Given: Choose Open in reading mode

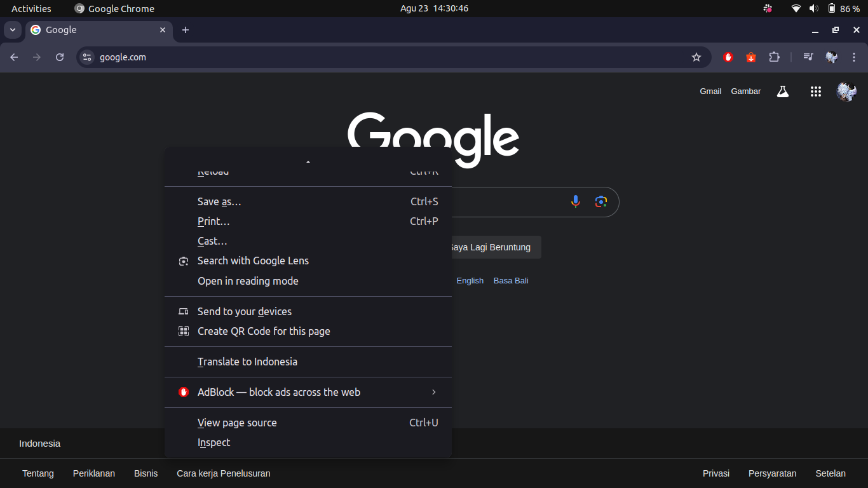Looking at the screenshot, I should 308,281.
